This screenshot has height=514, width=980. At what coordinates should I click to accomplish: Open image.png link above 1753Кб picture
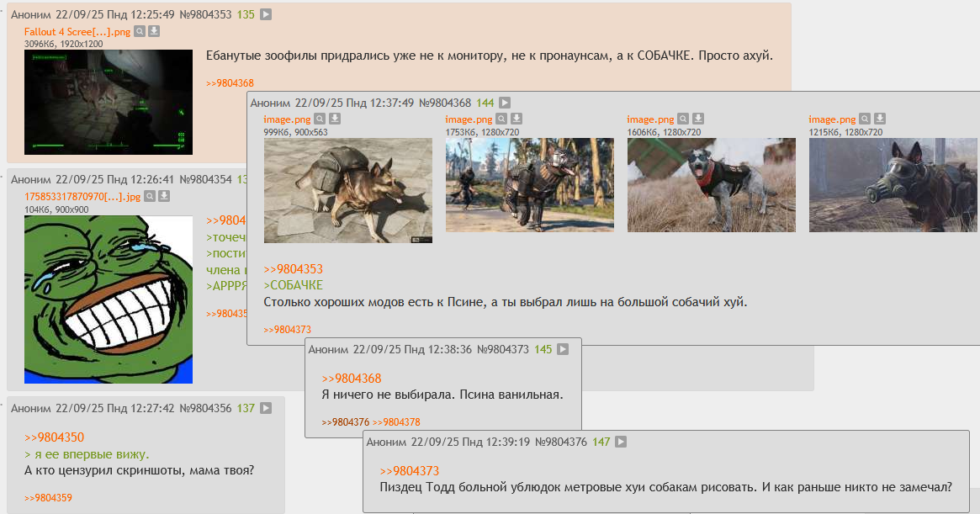click(x=469, y=119)
